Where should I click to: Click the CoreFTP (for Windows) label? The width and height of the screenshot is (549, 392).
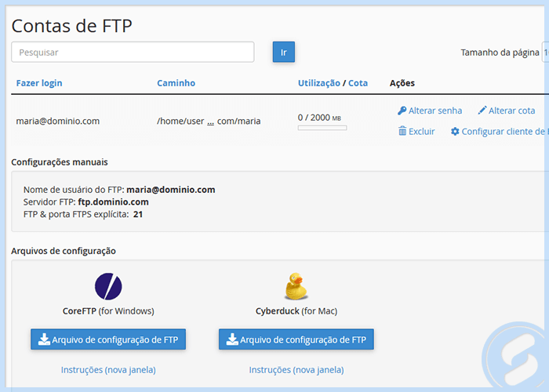tap(108, 311)
